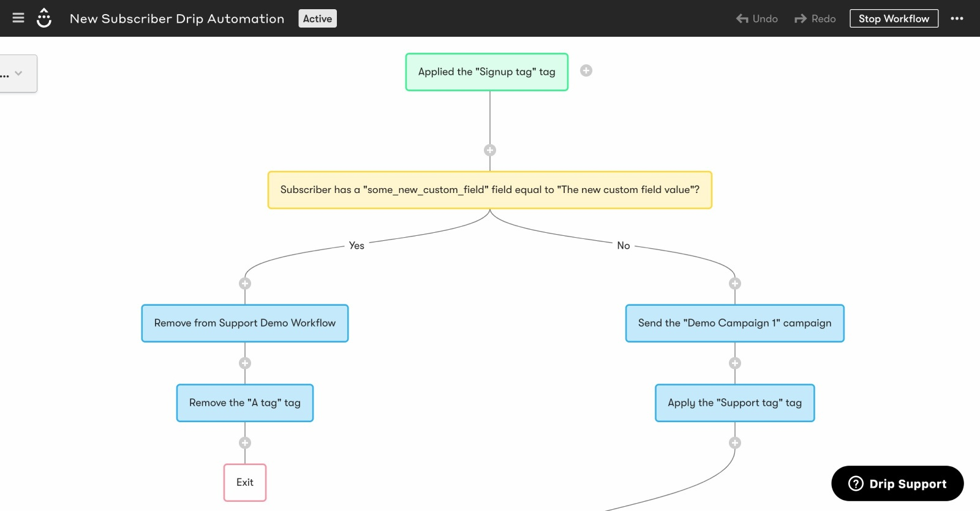Viewport: 980px width, 511px height.
Task: Click the Redo arrow button
Action: coord(815,18)
